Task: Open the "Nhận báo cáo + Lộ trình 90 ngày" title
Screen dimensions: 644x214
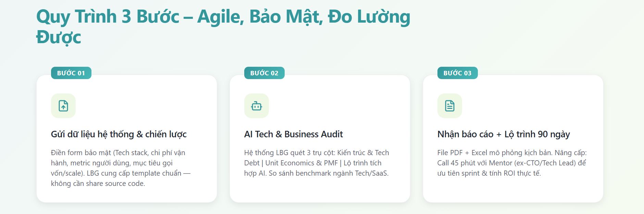Action: 504,134
